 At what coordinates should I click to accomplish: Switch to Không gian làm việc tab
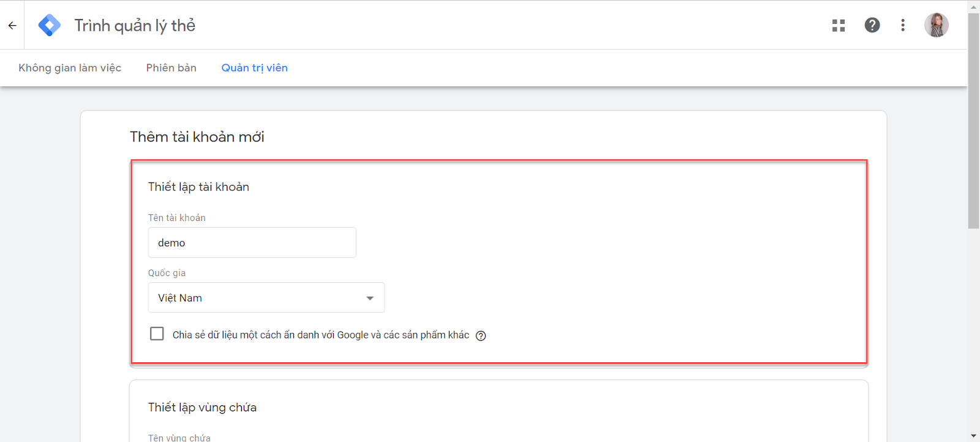click(70, 68)
